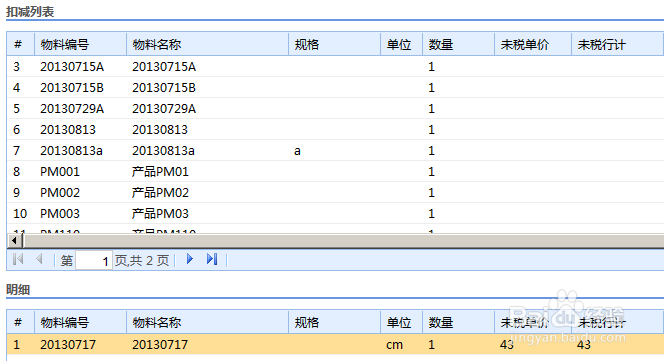Screen dimensions: 664x361
Task: Select row 8 material code PM001
Action: [x=60, y=172]
